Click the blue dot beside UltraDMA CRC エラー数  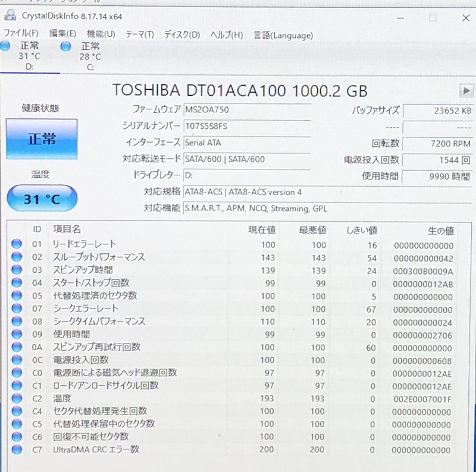(x=17, y=450)
